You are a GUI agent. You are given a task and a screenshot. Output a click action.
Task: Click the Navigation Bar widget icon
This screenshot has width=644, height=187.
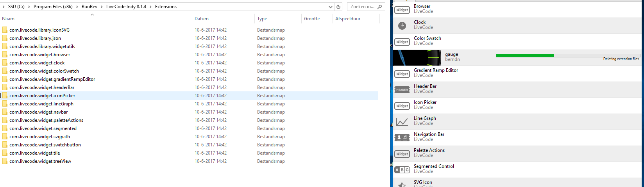402,138
